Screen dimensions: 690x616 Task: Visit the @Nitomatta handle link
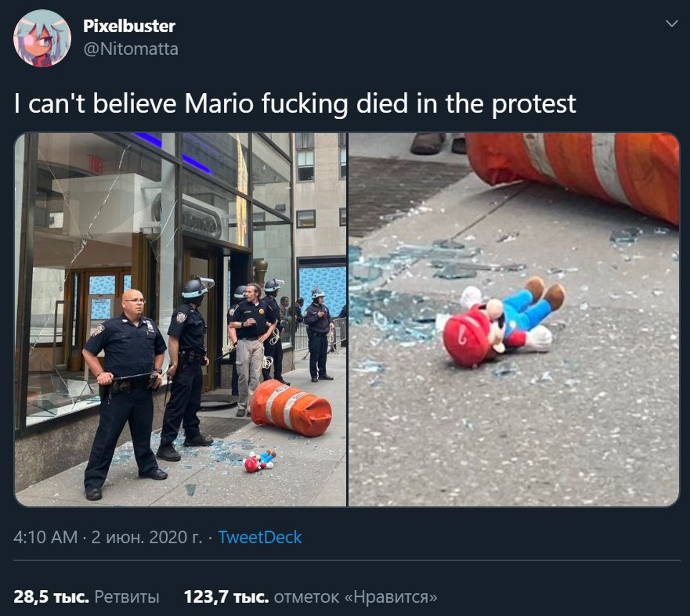point(131,49)
